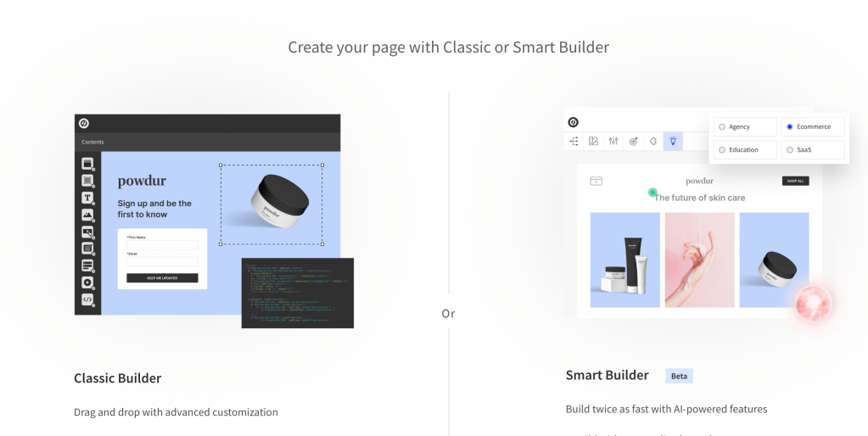Open the sliders settings icon
Image resolution: width=868 pixels, height=436 pixels.
(613, 141)
